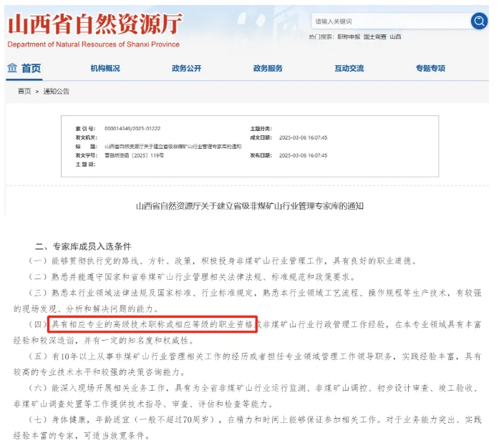Screen dimensions: 504x448
Task: Open the 互动交流 menu item
Action: pyautogui.click(x=349, y=69)
